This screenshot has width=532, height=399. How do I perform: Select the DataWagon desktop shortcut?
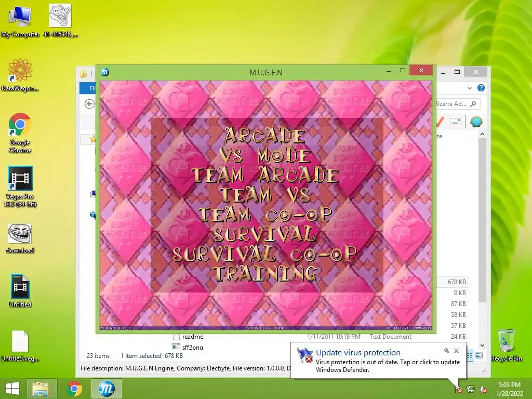click(20, 75)
